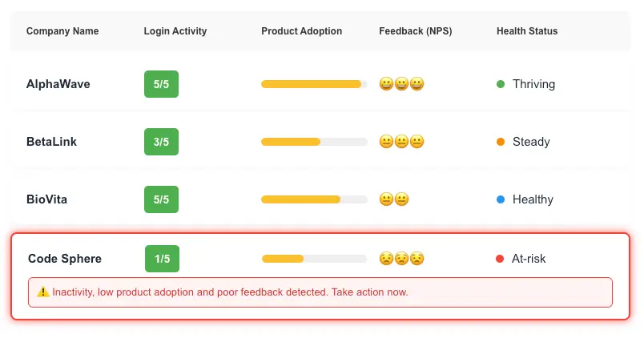Screen dimensions: 644x338
Task: Open the Code Sphere company name
Action: coord(65,259)
